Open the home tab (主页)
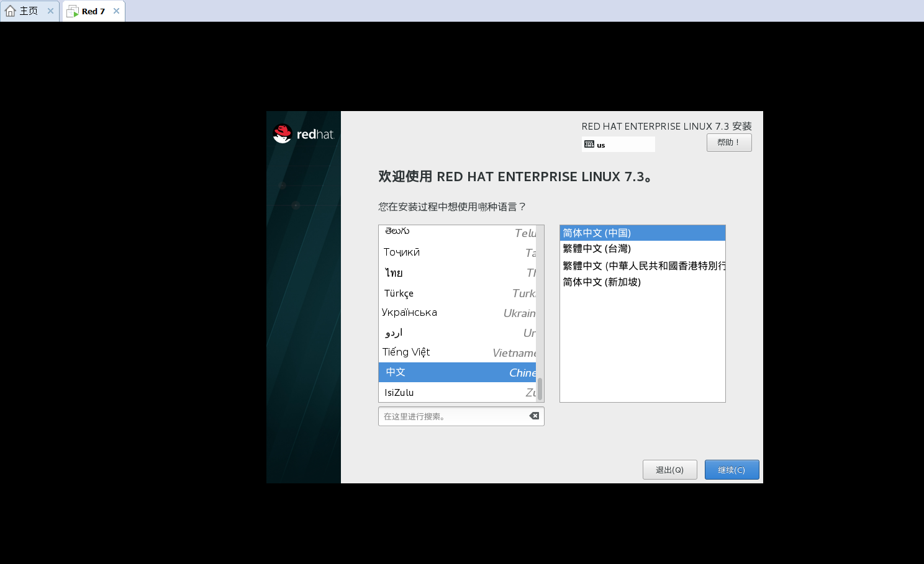This screenshot has width=924, height=564. coord(29,11)
